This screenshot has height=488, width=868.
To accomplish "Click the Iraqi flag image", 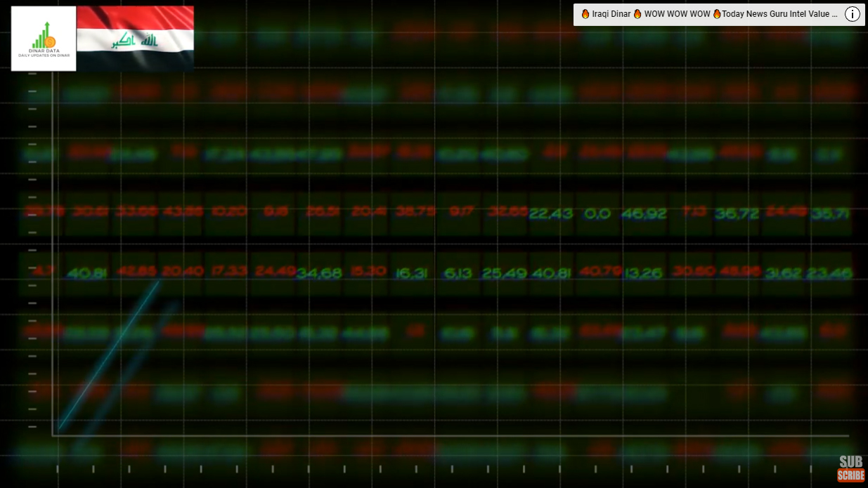I will pyautogui.click(x=135, y=39).
